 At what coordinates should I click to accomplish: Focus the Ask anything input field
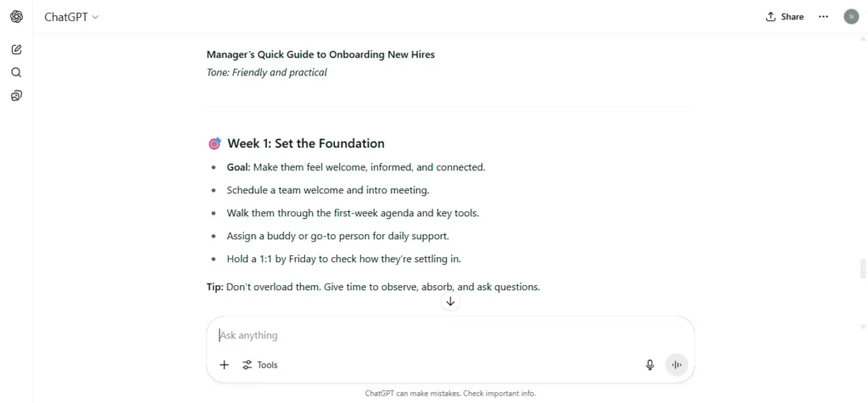point(450,335)
